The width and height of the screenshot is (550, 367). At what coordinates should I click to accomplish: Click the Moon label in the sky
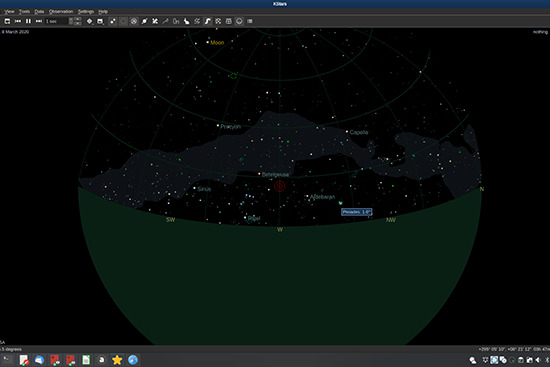pyautogui.click(x=217, y=42)
